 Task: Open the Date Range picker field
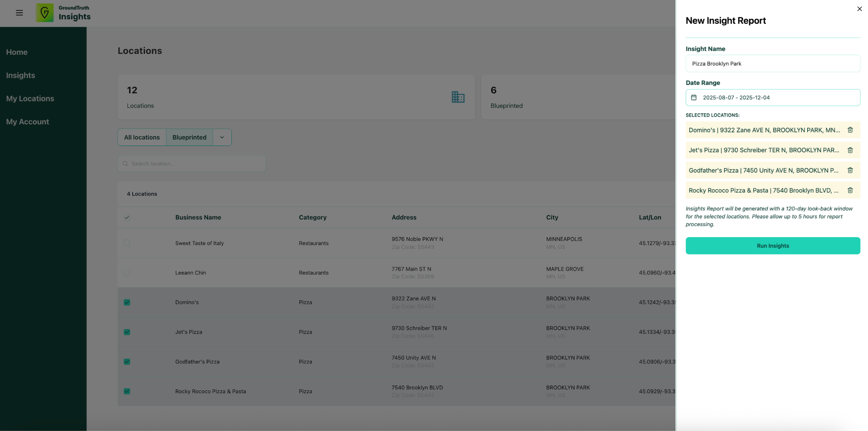tap(772, 98)
